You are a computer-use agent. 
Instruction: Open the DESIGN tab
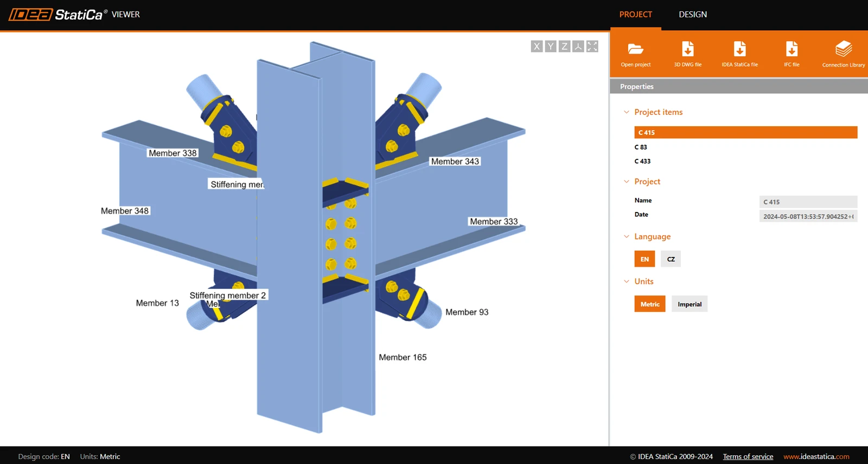click(693, 15)
